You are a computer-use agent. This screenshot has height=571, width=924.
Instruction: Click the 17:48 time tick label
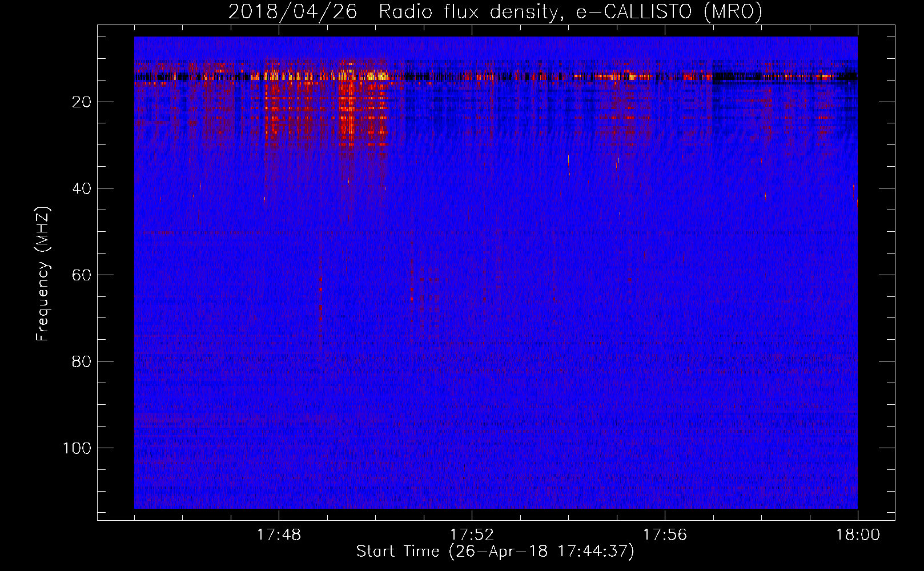279,535
